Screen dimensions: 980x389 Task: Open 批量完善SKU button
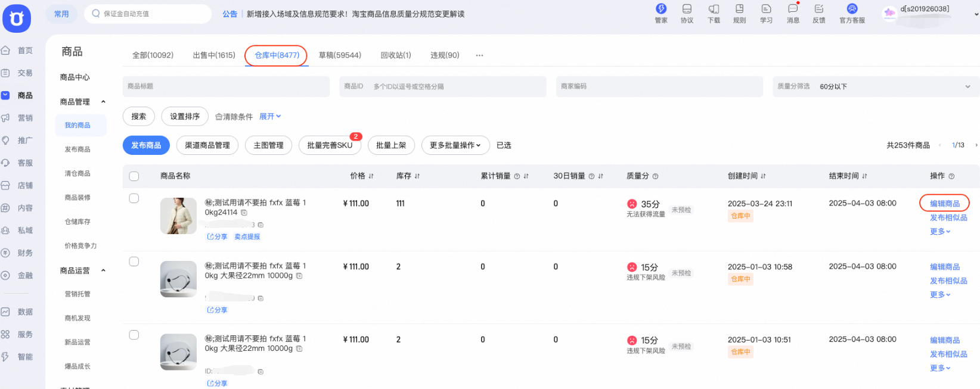coord(330,145)
